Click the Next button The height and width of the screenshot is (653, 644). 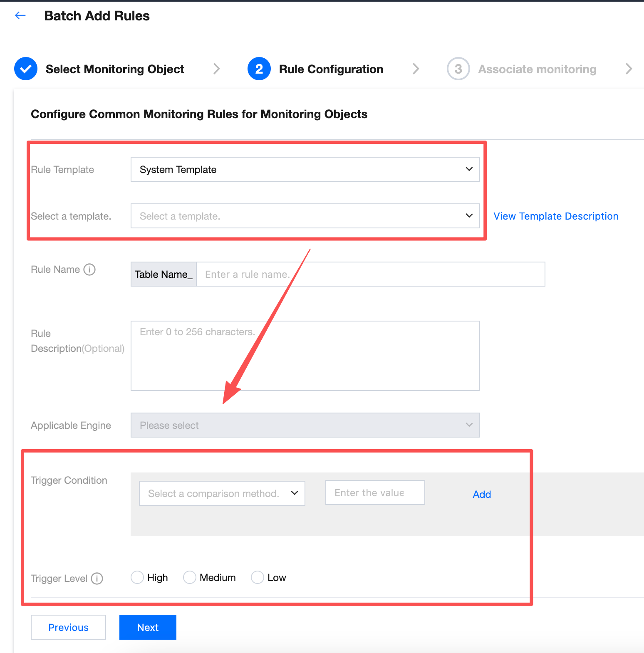pyautogui.click(x=148, y=627)
